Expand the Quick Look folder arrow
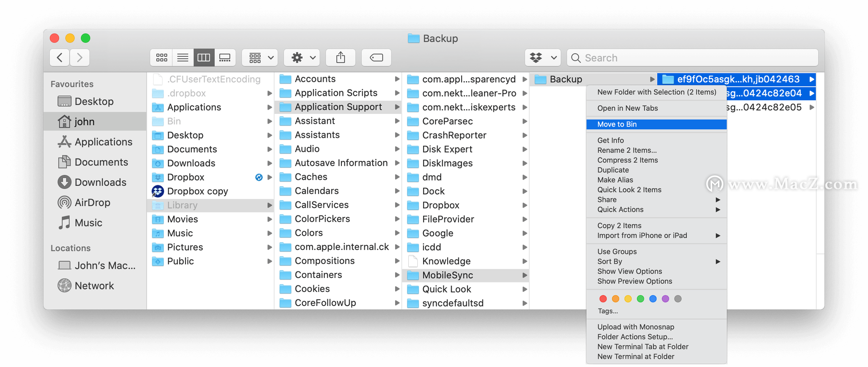 point(524,289)
